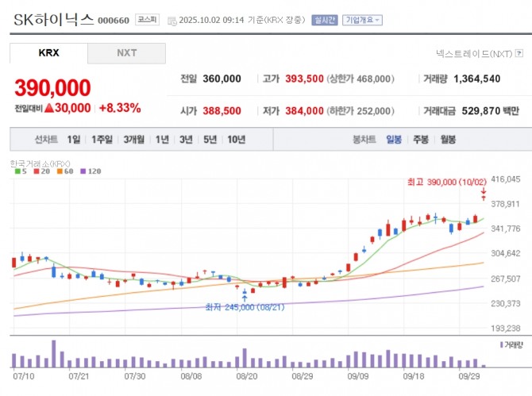
Task: Click the 실시간 real-time badge
Action: point(325,20)
